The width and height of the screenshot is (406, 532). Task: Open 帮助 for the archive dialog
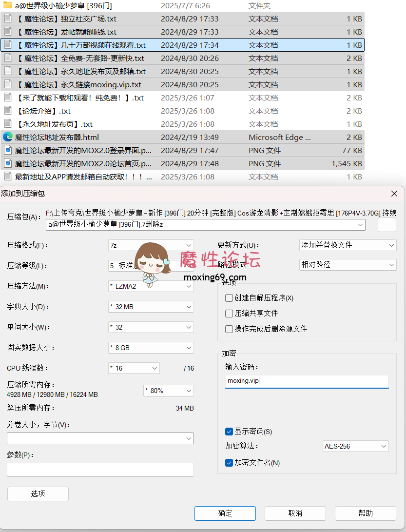[365, 513]
